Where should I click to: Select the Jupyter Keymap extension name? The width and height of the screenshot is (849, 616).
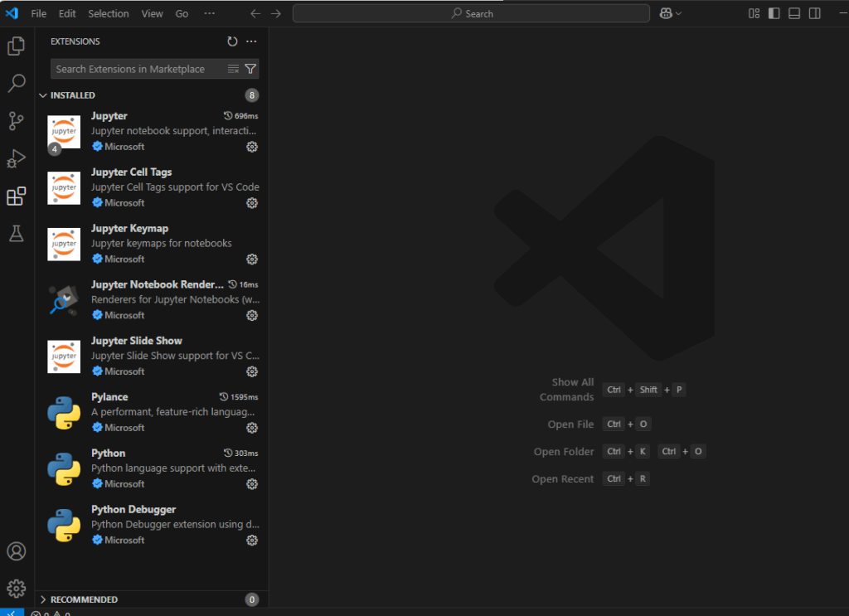tap(129, 229)
